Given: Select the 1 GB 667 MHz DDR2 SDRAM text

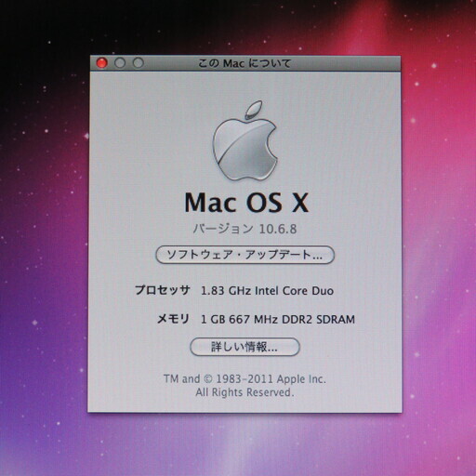Looking at the screenshot, I should point(278,319).
